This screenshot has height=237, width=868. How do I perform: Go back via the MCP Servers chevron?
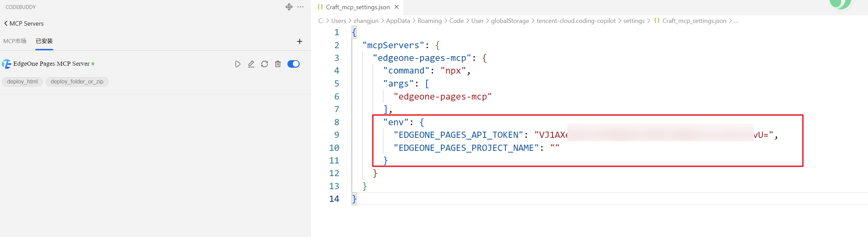pos(6,24)
